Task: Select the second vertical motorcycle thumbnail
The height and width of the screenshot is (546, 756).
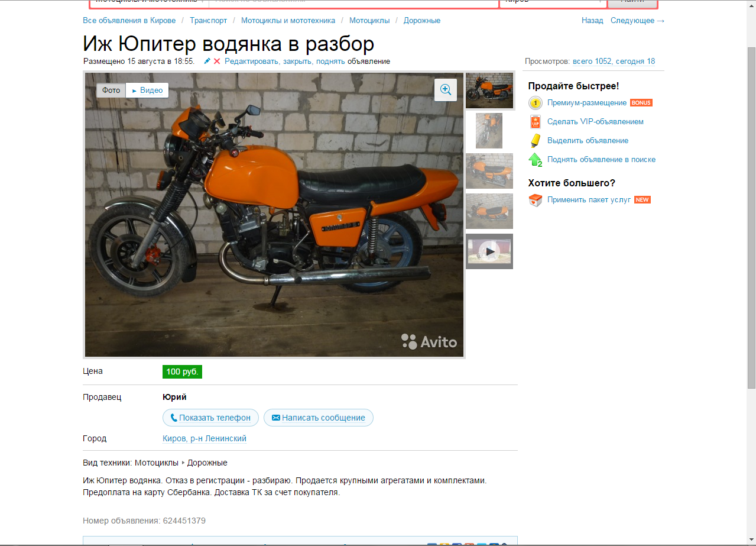Action: point(489,131)
